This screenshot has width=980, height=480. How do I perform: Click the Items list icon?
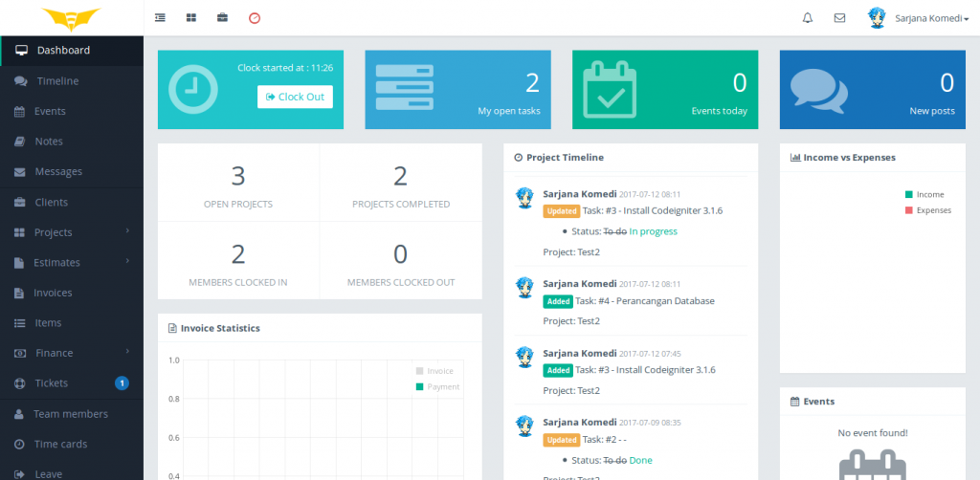(20, 323)
